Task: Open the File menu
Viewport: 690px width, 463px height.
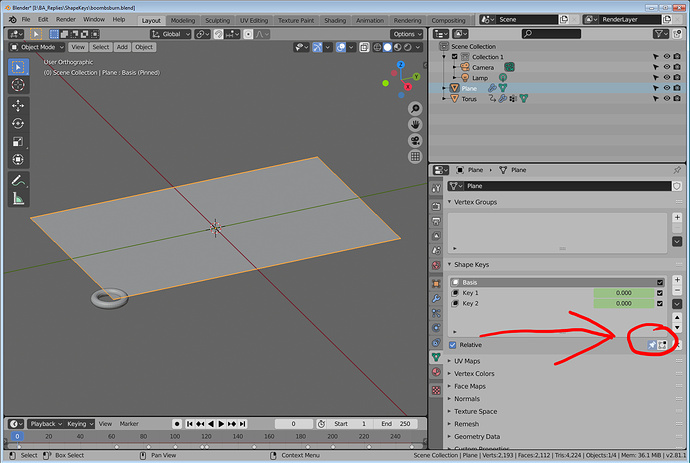Action: [26, 19]
